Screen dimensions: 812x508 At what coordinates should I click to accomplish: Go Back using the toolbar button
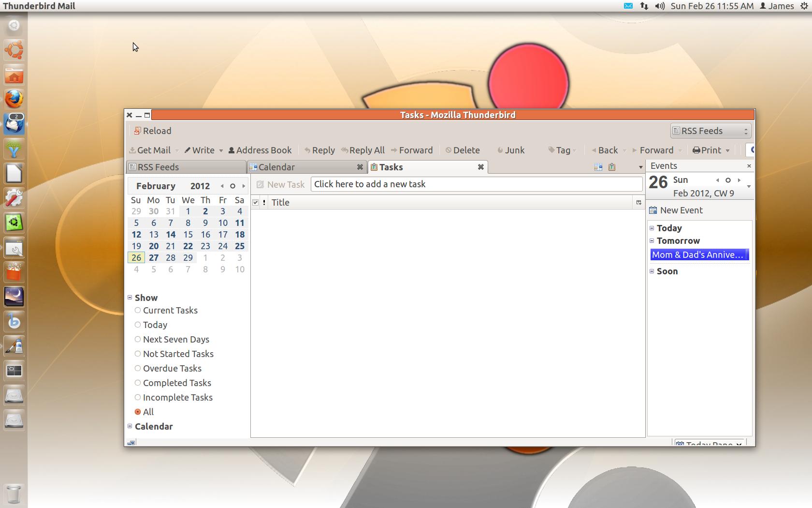coord(605,150)
